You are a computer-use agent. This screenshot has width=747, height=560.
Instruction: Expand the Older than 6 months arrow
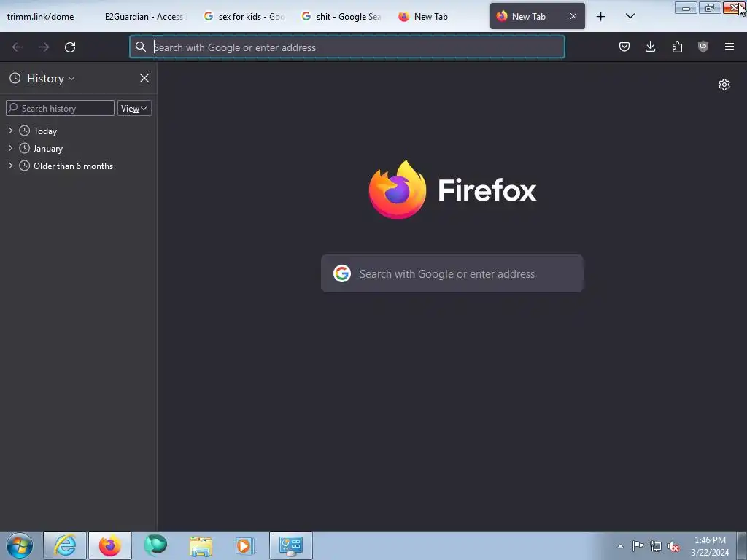[10, 166]
